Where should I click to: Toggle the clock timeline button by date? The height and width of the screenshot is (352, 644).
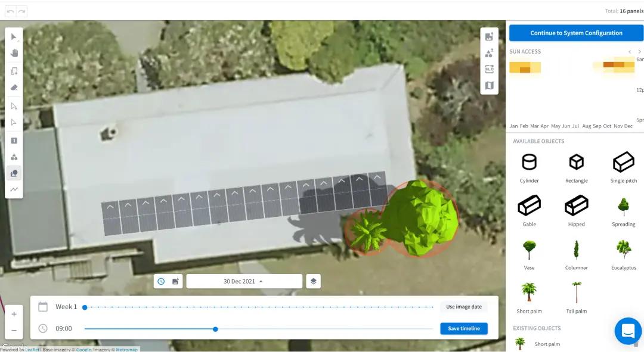[x=161, y=282]
